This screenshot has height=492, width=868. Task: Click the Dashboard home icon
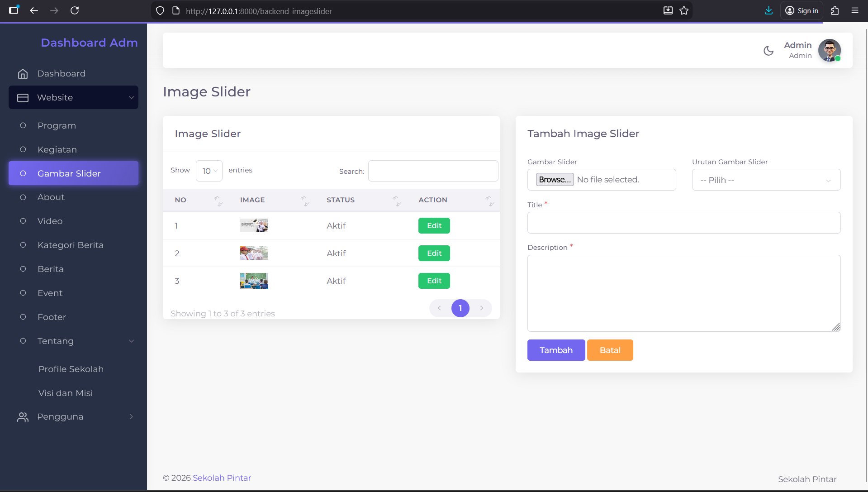click(23, 74)
